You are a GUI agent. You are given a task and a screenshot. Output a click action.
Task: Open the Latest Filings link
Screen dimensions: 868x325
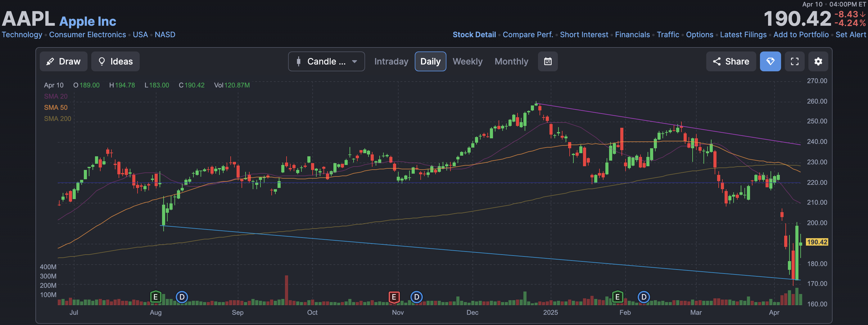(743, 35)
